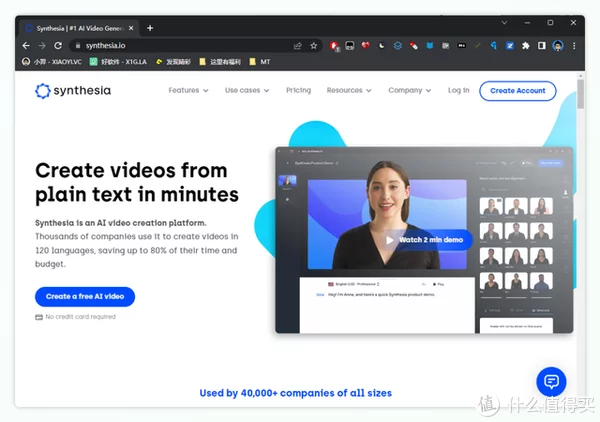The height and width of the screenshot is (422, 600).
Task: Open the live chat bubble icon
Action: click(551, 381)
